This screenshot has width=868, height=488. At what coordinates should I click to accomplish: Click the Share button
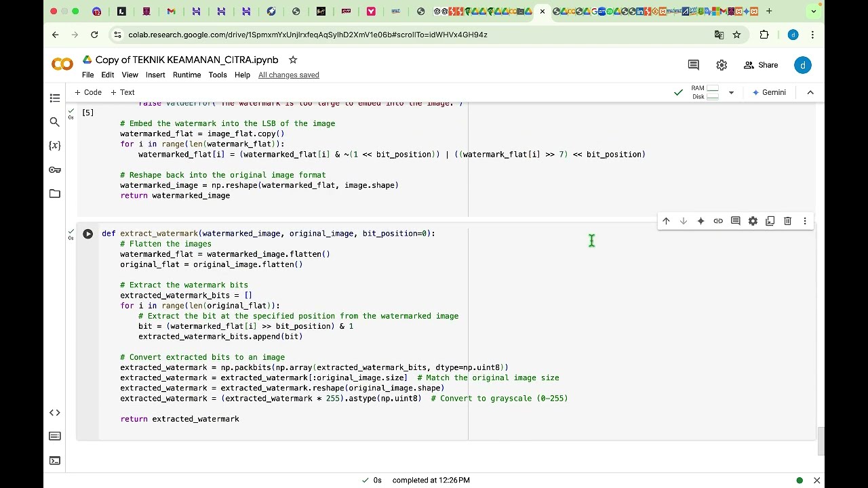click(761, 65)
